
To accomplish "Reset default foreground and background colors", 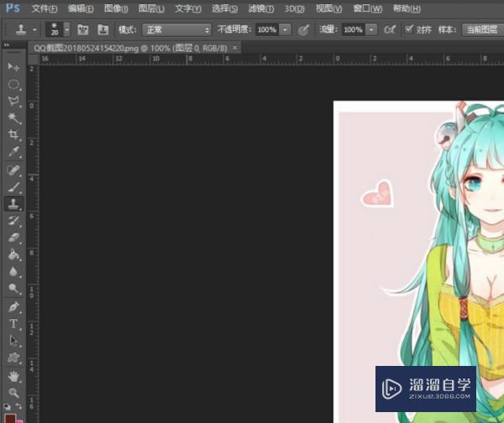I will click(x=7, y=406).
